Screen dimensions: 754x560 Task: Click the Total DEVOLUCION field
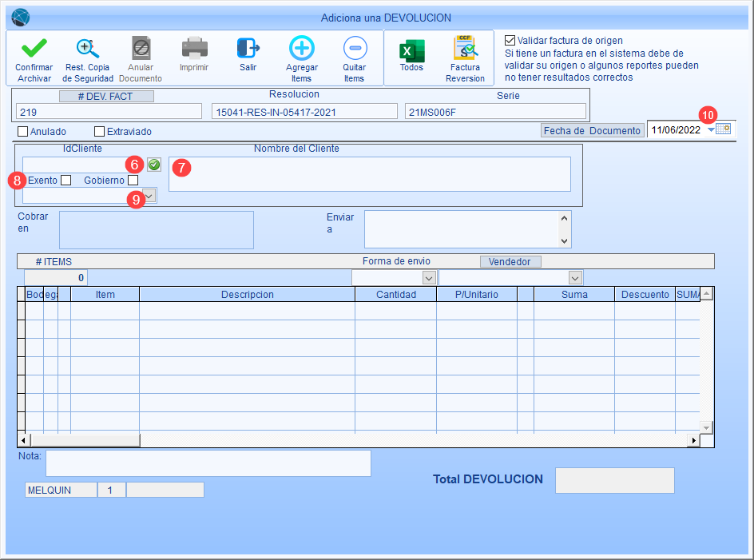click(x=614, y=480)
